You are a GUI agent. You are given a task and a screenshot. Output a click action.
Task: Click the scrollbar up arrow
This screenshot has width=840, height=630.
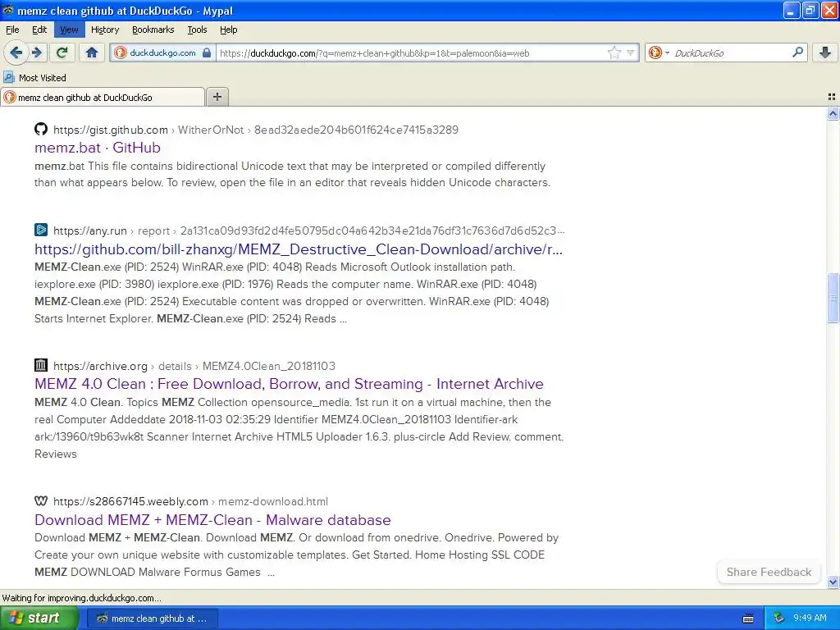pos(833,113)
